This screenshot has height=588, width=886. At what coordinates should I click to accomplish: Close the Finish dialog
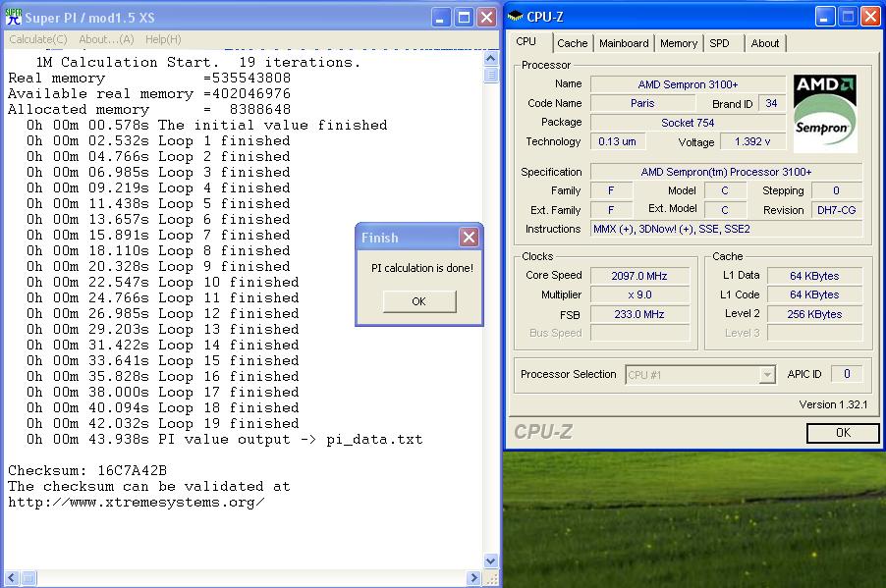click(x=469, y=238)
